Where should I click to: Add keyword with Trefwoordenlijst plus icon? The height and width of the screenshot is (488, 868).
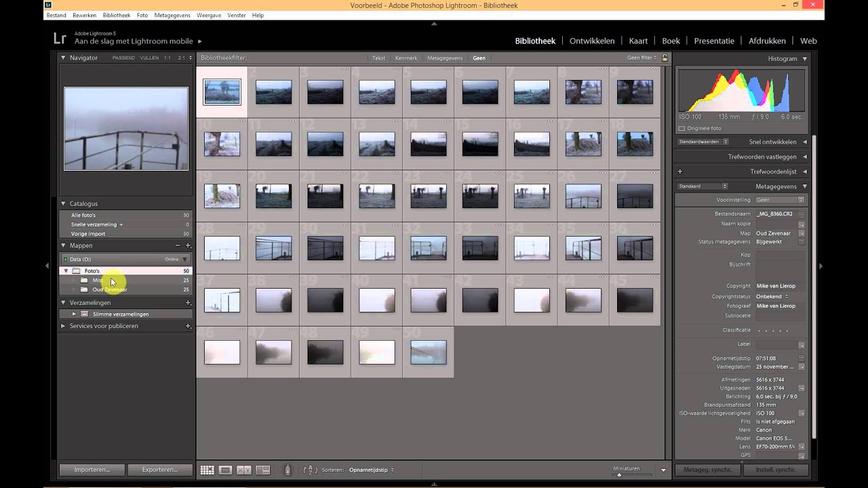tap(680, 171)
